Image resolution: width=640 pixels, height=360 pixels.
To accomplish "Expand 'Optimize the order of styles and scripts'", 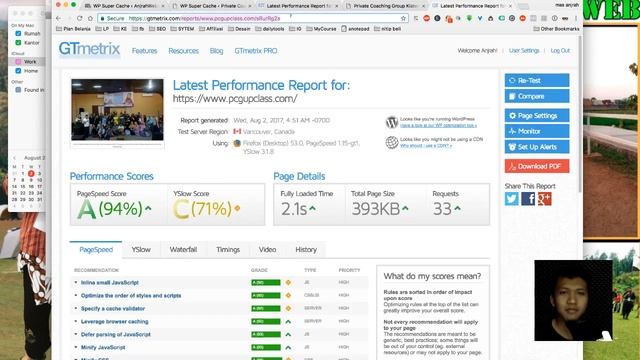I will 131,296.
